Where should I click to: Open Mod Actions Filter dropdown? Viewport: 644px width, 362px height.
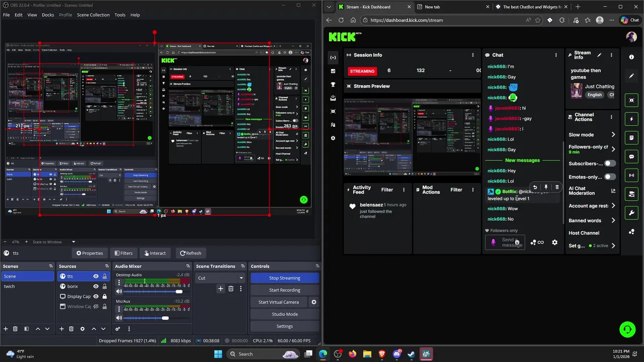click(x=456, y=190)
